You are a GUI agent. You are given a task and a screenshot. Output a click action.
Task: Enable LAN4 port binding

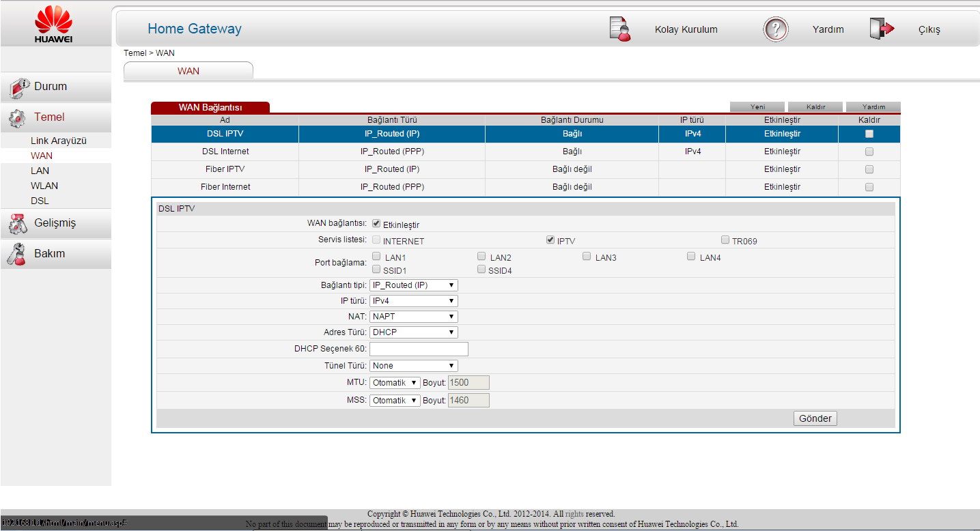pyautogui.click(x=691, y=256)
